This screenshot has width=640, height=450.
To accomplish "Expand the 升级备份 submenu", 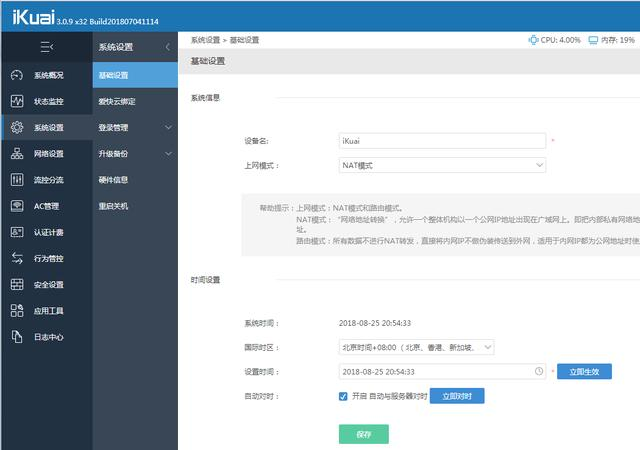I will point(134,154).
